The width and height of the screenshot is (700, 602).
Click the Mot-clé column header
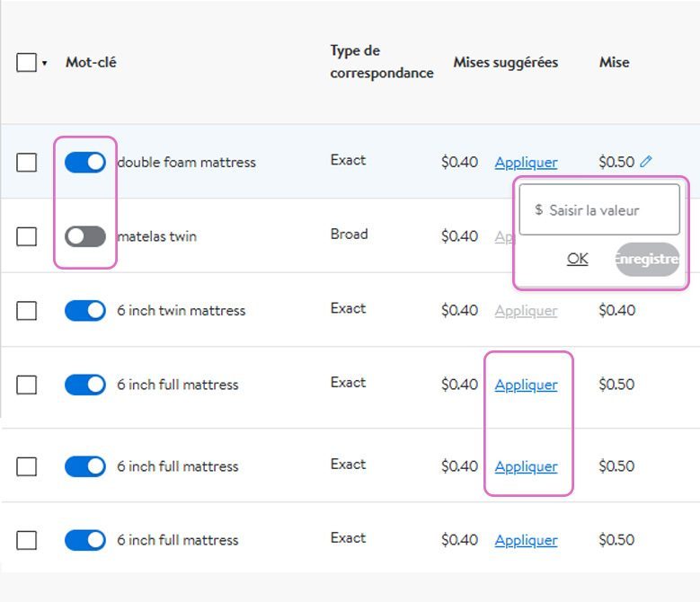tap(91, 63)
